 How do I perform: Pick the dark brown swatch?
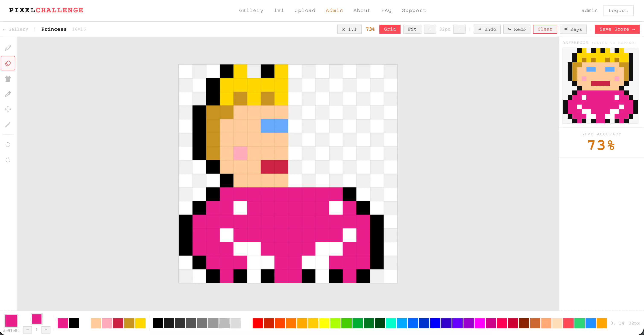click(524, 323)
